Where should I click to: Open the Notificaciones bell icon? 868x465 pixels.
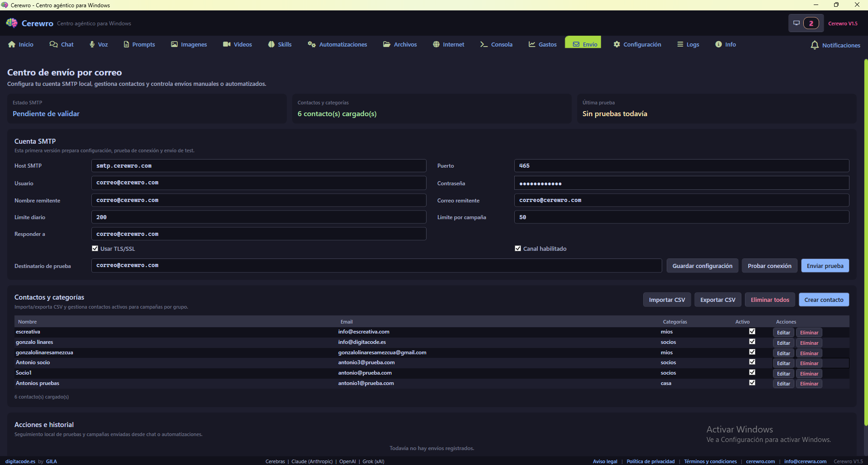tap(815, 45)
